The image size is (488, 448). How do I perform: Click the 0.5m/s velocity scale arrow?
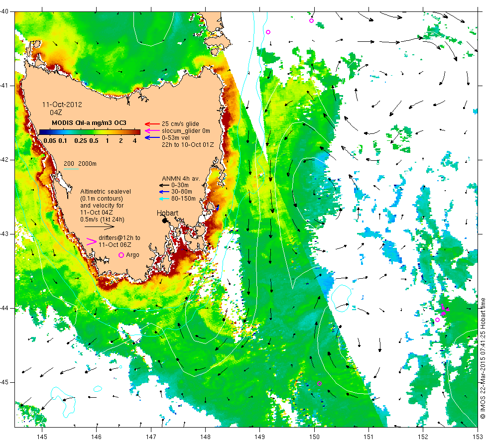tap(100, 227)
